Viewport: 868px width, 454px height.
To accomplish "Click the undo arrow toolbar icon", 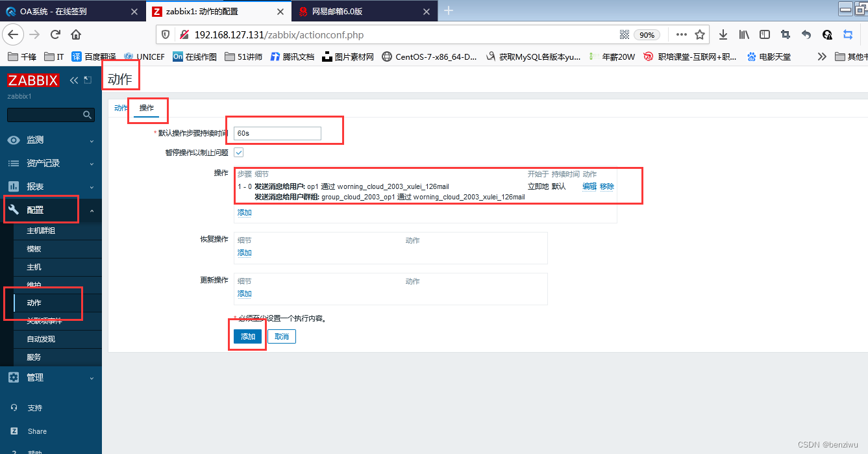I will pos(806,34).
